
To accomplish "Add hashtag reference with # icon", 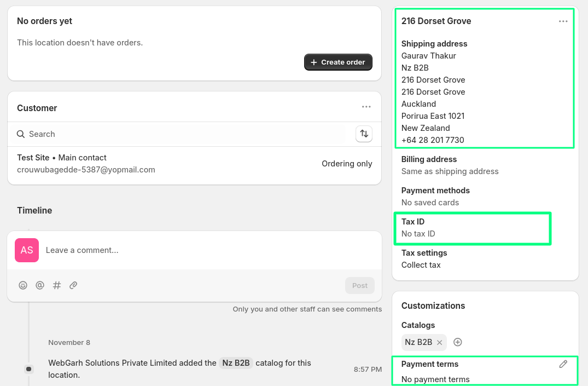I will [57, 285].
